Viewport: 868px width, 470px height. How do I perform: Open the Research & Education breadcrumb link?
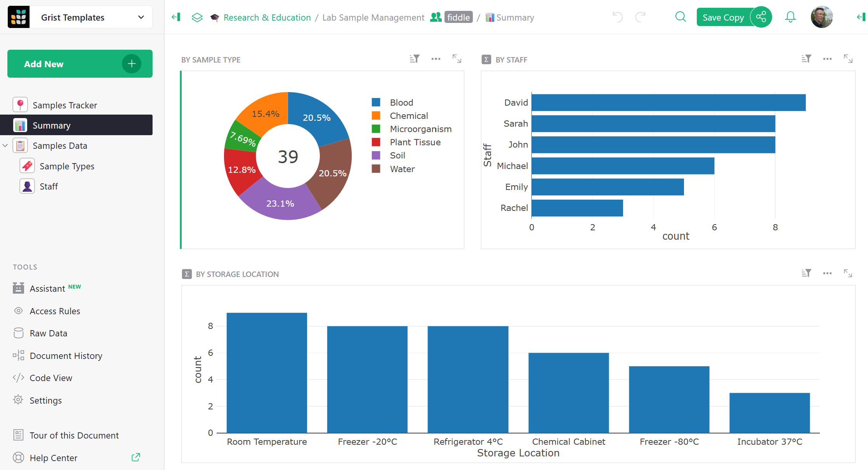point(267,17)
